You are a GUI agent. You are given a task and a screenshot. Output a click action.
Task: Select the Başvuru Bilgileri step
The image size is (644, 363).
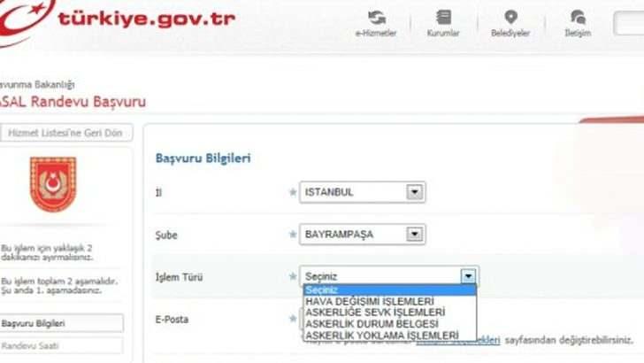[x=61, y=323]
